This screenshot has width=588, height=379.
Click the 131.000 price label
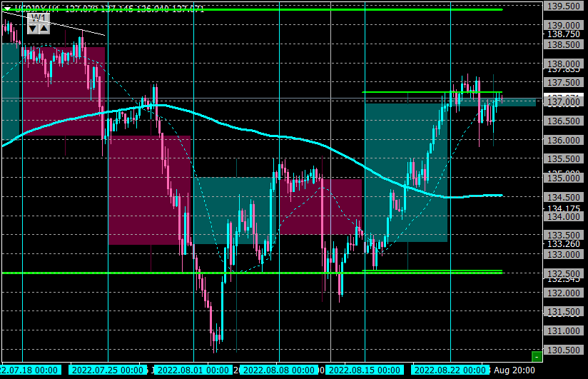pyautogui.click(x=563, y=331)
